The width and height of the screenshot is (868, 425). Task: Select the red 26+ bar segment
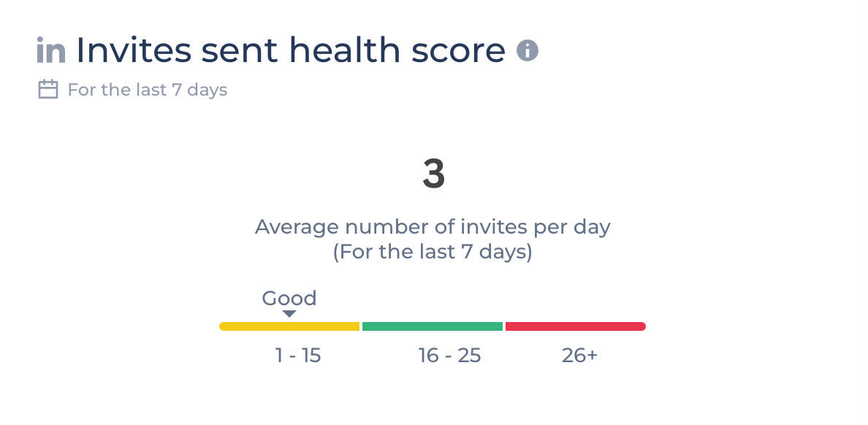coord(576,326)
